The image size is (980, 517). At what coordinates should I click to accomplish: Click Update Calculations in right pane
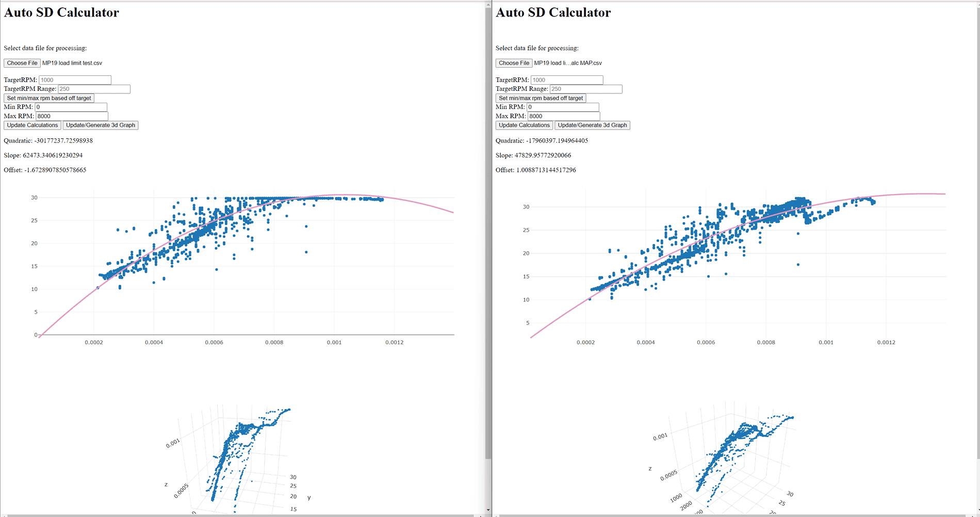point(525,125)
